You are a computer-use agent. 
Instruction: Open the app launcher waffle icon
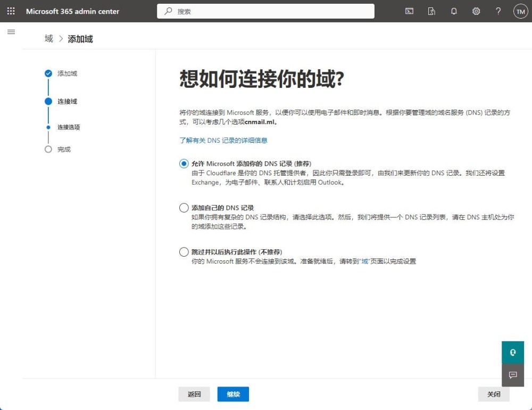[11, 11]
